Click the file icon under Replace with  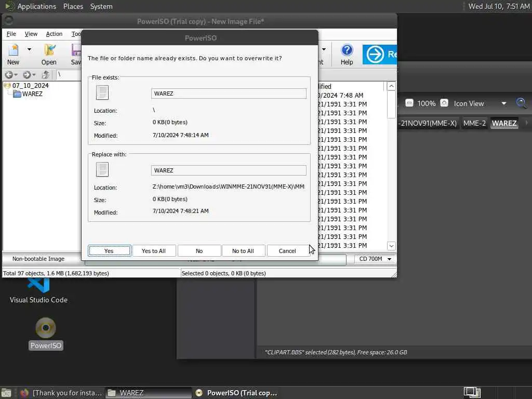pyautogui.click(x=102, y=169)
